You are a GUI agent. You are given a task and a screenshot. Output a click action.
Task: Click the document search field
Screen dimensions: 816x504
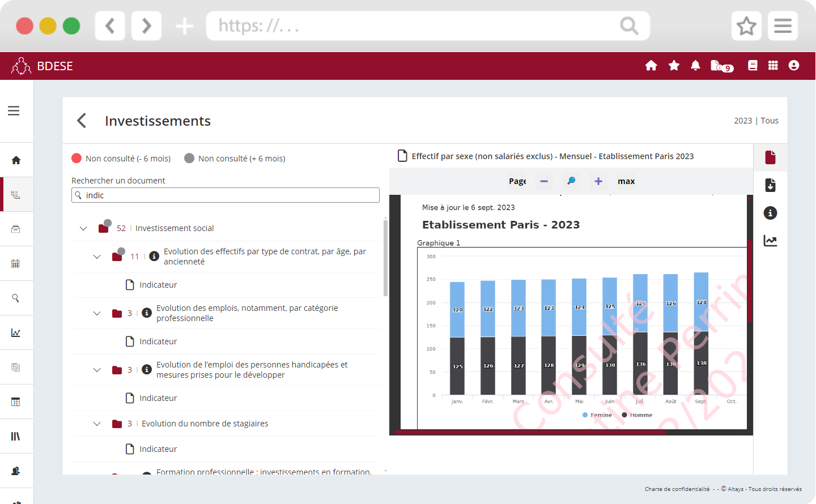coord(226,195)
